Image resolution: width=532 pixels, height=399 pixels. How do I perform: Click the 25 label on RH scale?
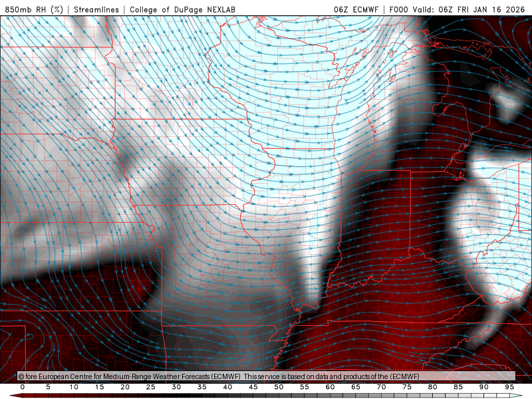pos(151,387)
